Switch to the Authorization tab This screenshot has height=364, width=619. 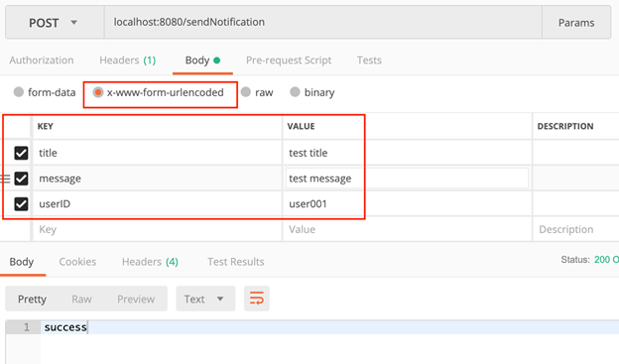(42, 61)
